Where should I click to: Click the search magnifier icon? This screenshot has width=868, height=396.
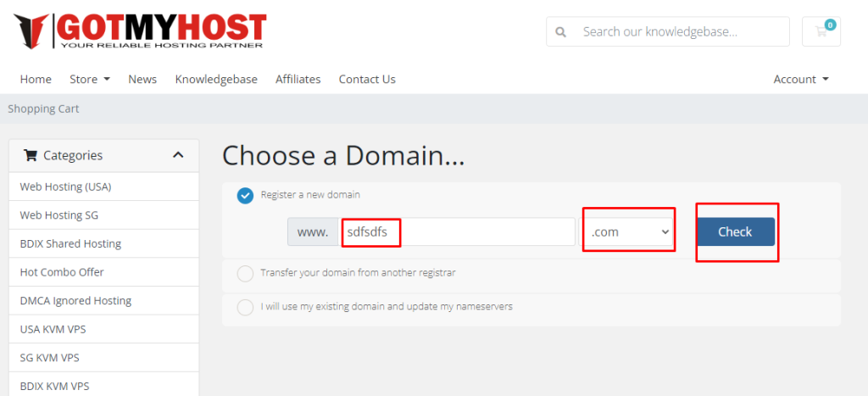point(560,32)
